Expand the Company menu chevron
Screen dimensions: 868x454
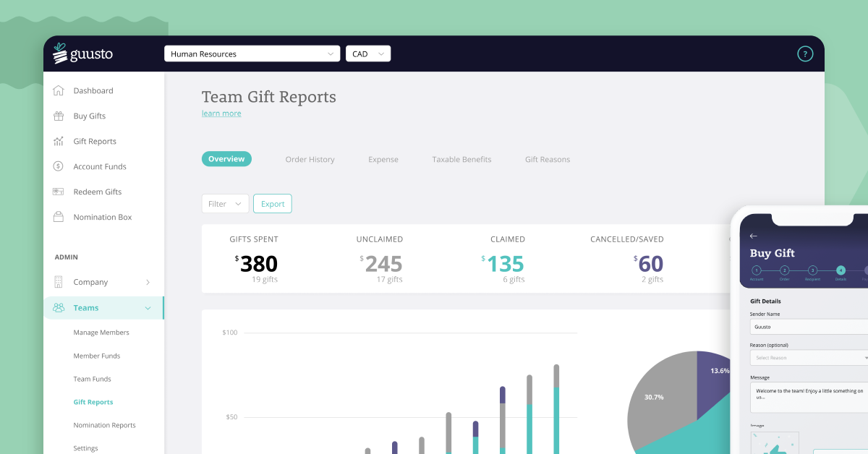148,282
